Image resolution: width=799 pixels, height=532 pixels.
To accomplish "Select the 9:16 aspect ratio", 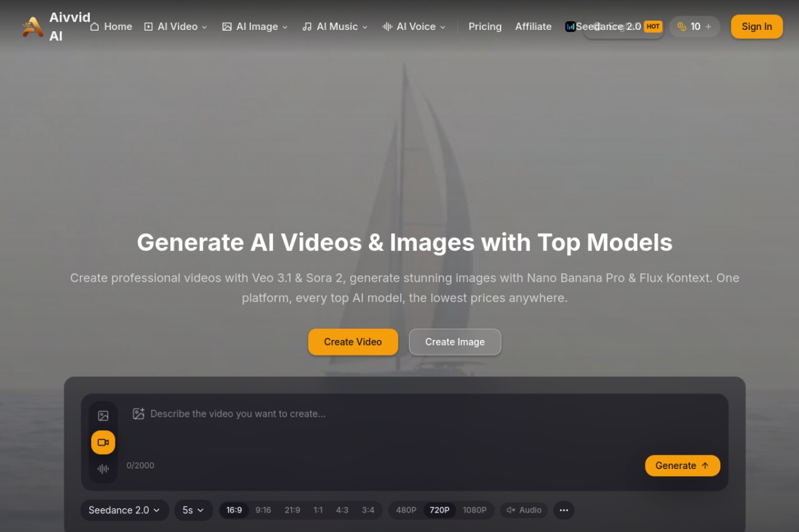I will (263, 510).
